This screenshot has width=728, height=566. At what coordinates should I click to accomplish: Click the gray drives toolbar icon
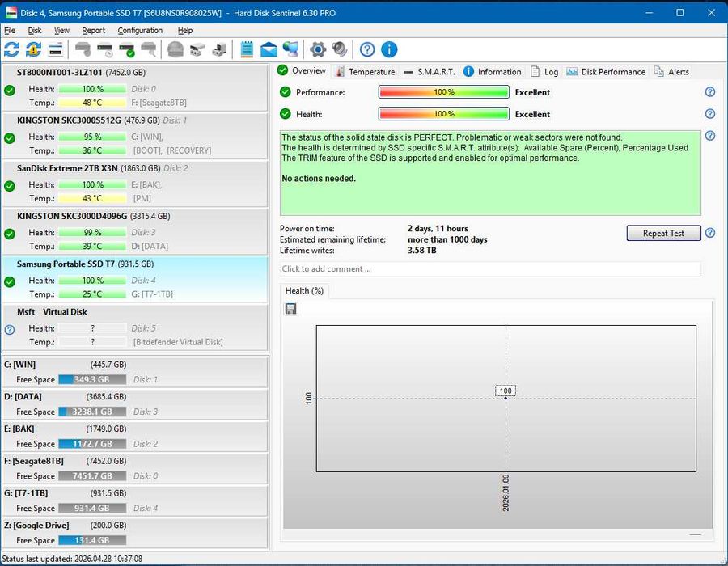coord(197,49)
